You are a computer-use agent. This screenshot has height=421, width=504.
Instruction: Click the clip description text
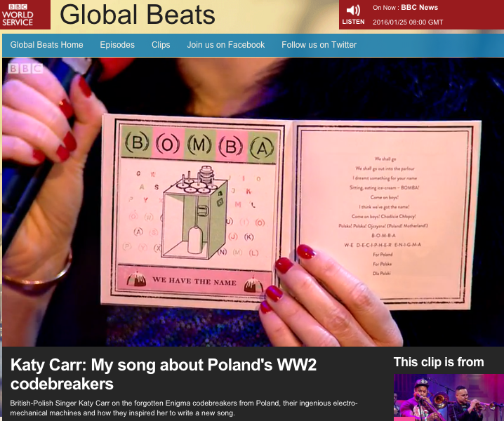183,408
